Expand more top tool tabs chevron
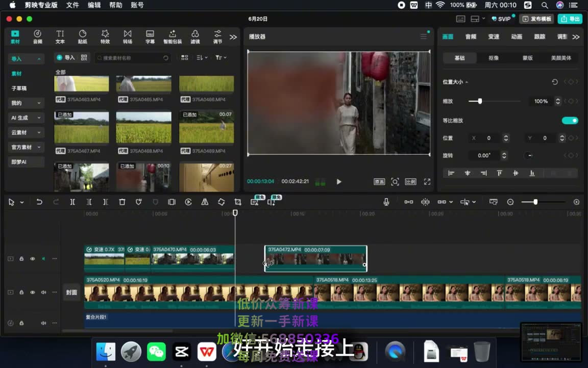 click(233, 37)
